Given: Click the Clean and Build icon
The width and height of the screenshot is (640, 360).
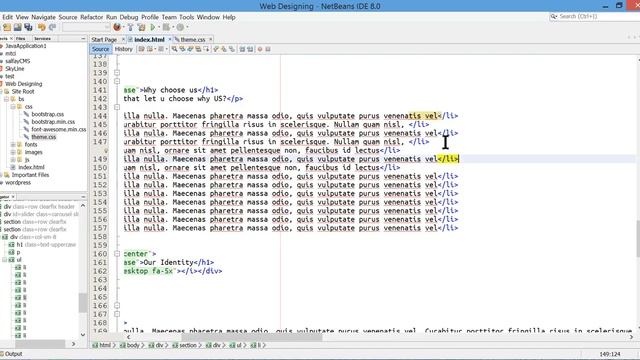Looking at the screenshot, I should (x=142, y=27).
